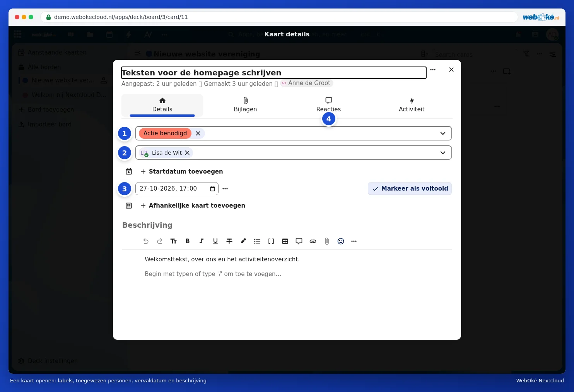Open the Reacties tab
The width and height of the screenshot is (574, 392).
coord(328,105)
